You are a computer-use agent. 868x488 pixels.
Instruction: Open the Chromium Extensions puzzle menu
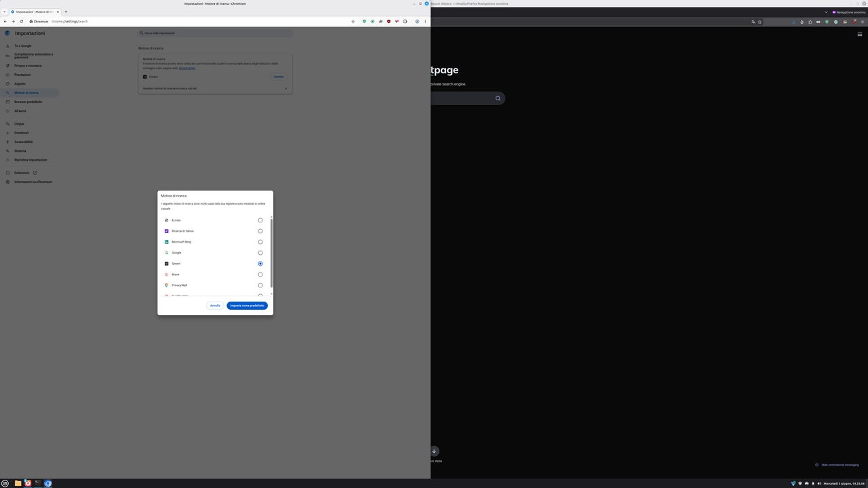406,22
